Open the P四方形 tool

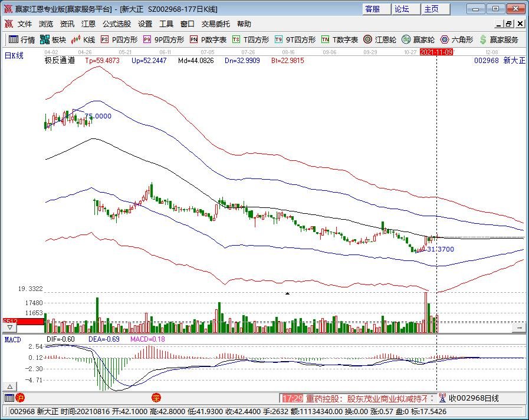click(119, 39)
